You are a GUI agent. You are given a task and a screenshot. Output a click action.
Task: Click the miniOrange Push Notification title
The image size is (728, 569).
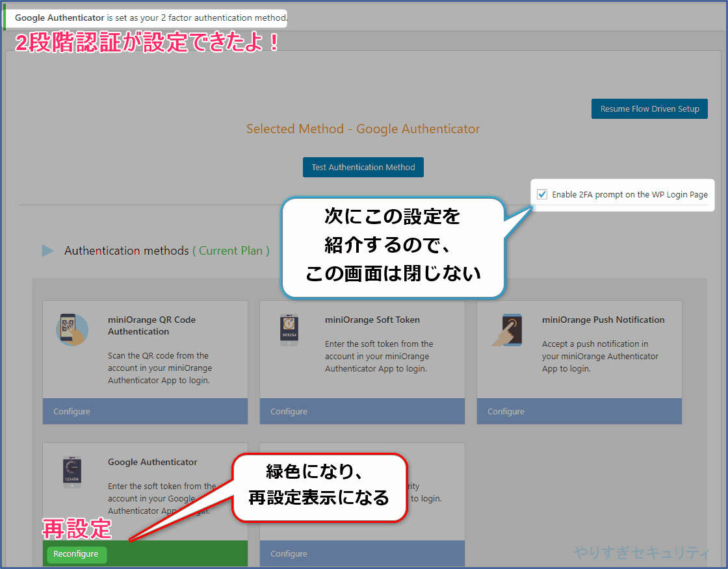point(603,320)
